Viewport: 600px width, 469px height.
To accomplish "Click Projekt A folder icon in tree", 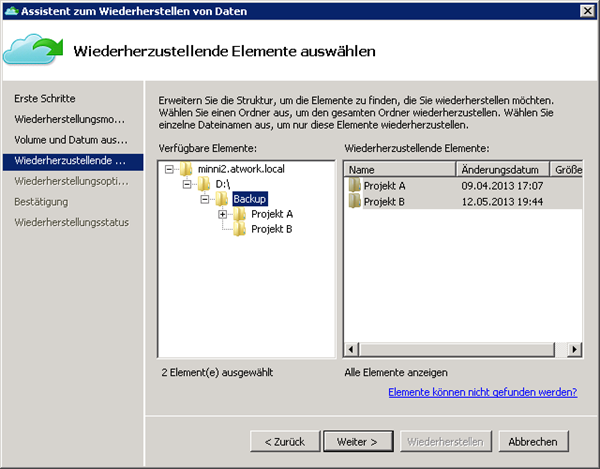I will click(240, 214).
